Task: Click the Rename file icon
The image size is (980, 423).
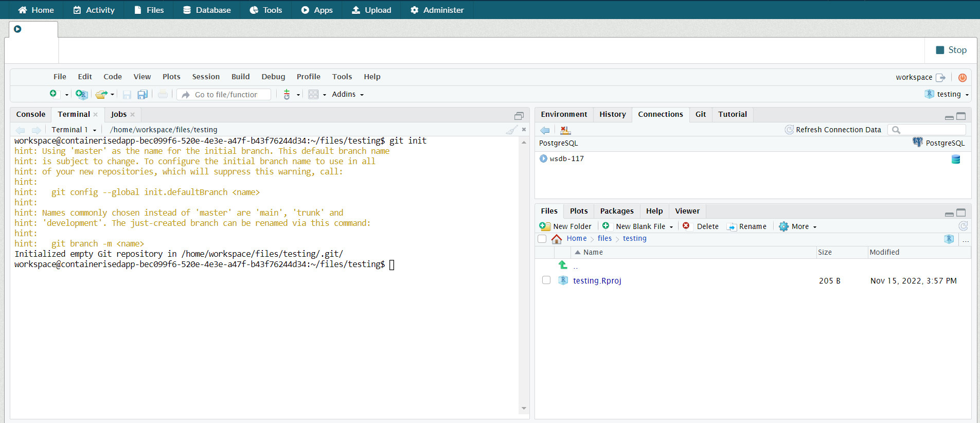Action: (731, 226)
